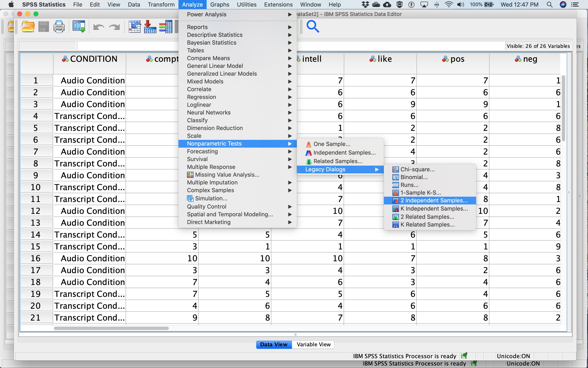This screenshot has height=368, width=588.
Task: Click the horizontal scrollbar thumb
Action: [x=111, y=328]
